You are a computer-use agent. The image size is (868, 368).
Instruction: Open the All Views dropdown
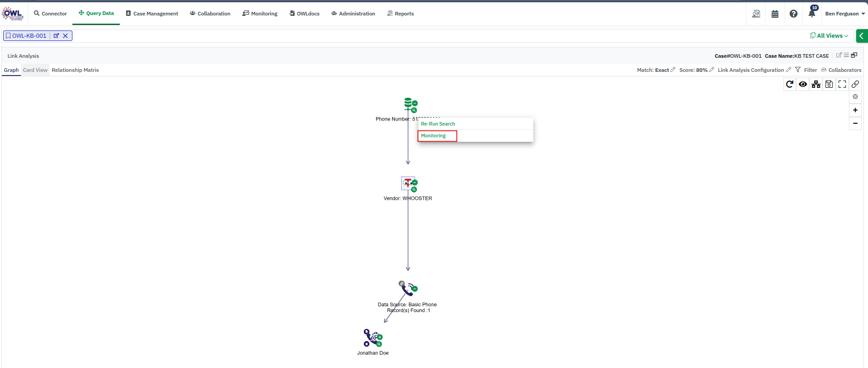pos(829,36)
